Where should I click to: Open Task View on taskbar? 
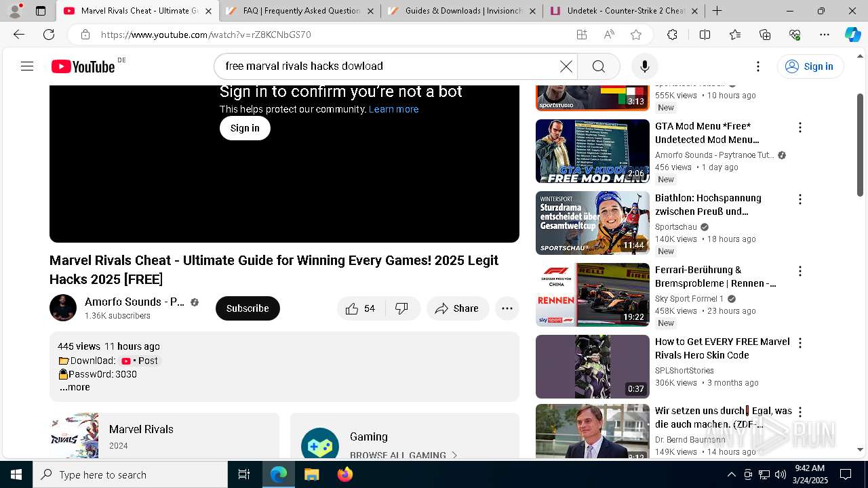click(244, 474)
